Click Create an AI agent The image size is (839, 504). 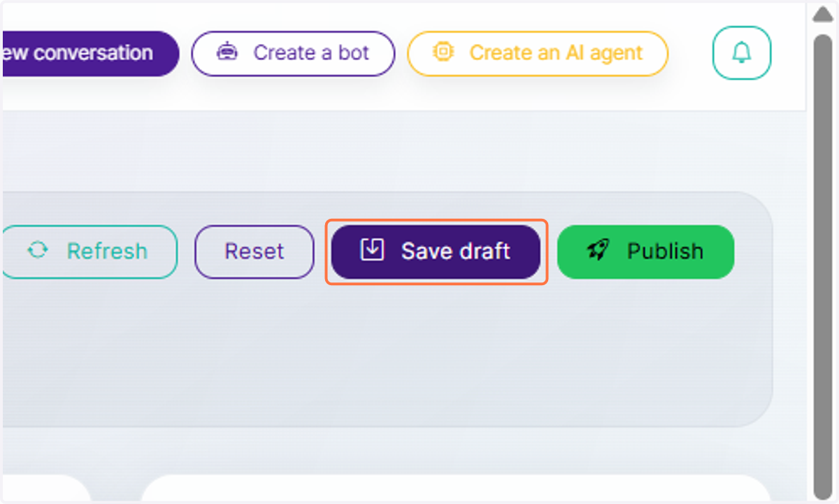click(x=538, y=53)
